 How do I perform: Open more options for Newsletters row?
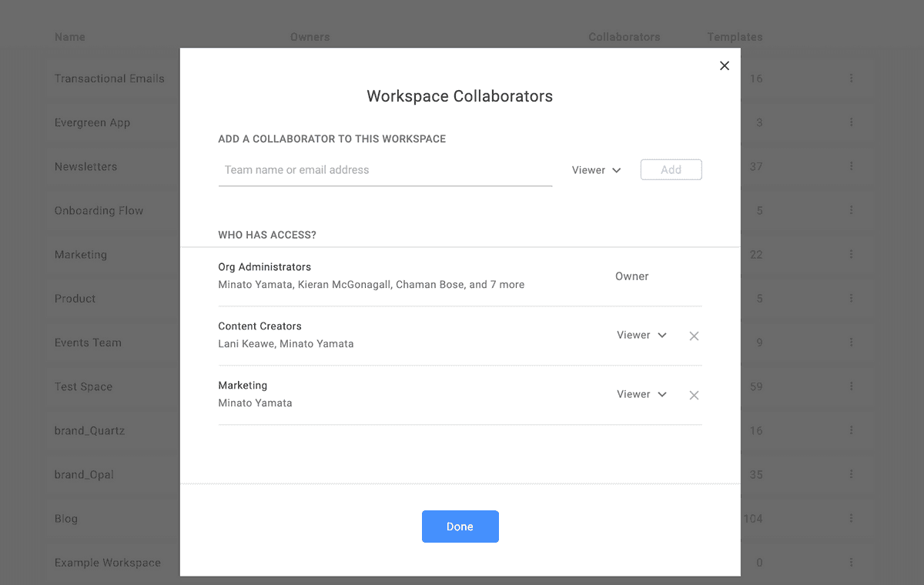click(x=851, y=166)
